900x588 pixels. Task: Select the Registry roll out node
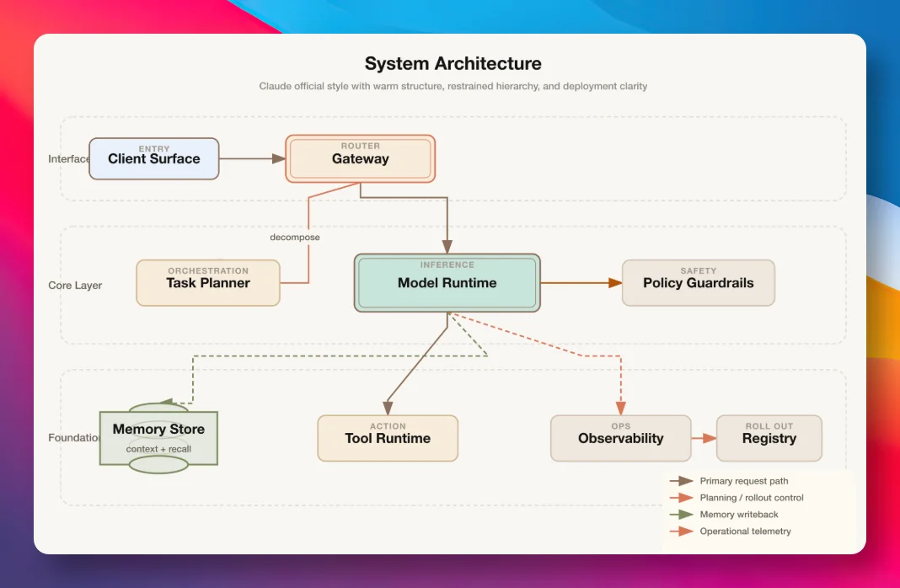(x=769, y=438)
